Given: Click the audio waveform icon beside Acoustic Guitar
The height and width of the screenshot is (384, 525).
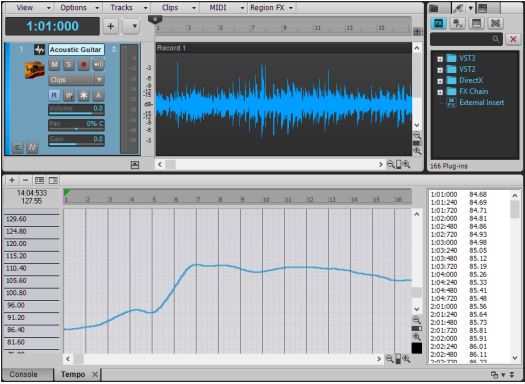Looking at the screenshot, I should [40, 50].
